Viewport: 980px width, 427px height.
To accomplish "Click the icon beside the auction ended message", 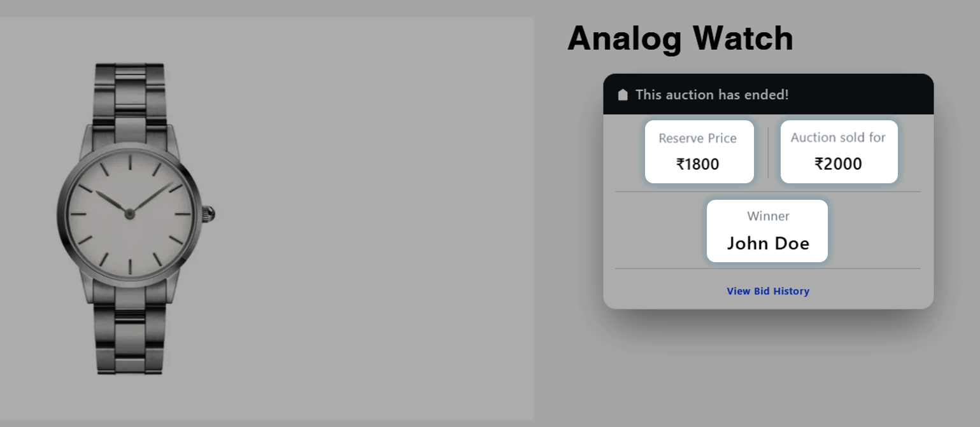I will tap(623, 95).
